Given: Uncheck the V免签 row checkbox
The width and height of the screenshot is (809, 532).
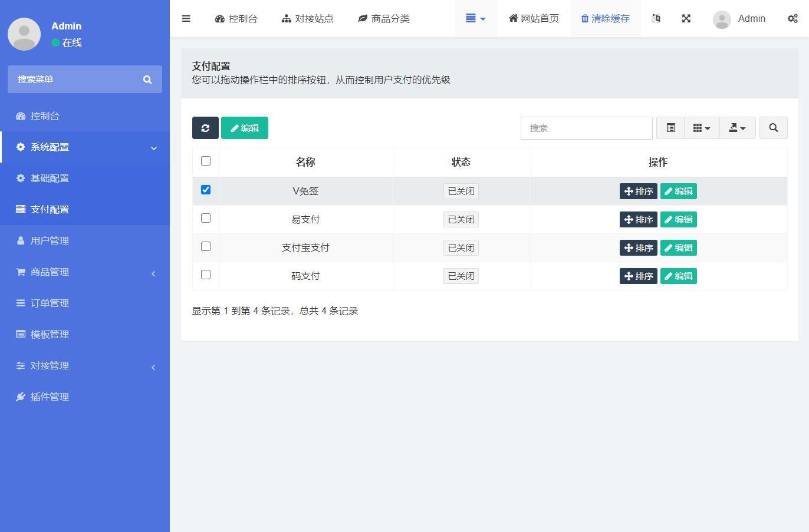Looking at the screenshot, I should click(x=206, y=190).
